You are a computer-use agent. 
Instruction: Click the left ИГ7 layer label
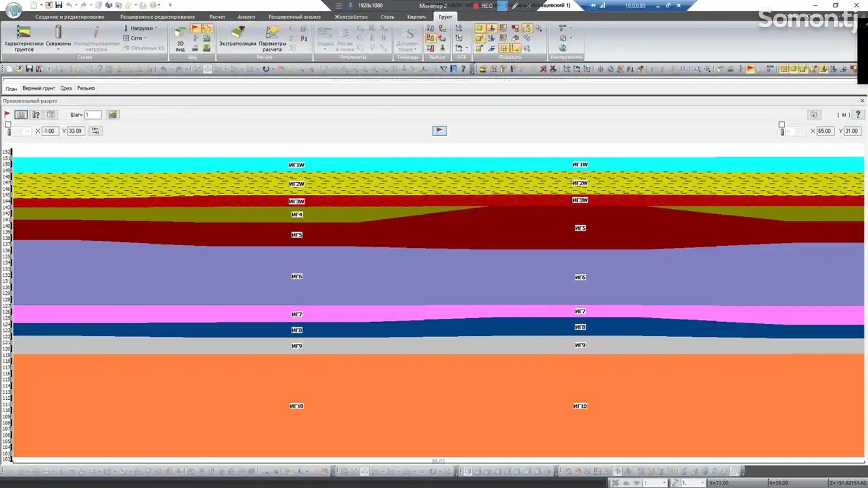coord(297,314)
